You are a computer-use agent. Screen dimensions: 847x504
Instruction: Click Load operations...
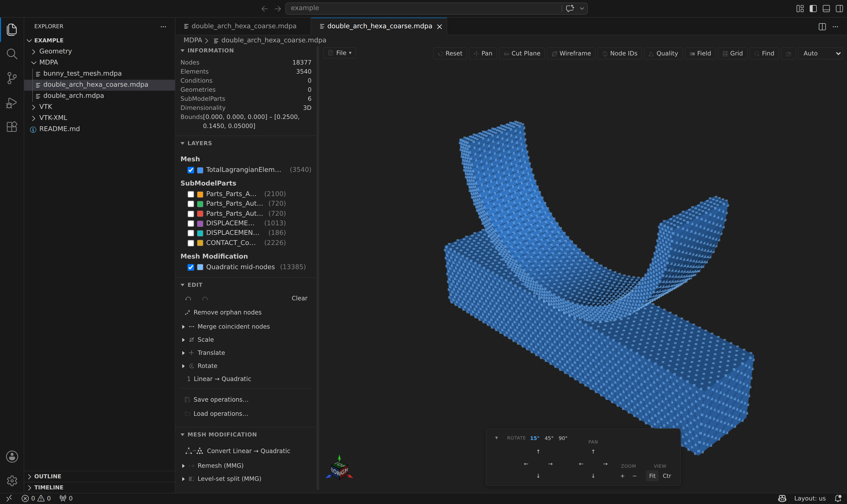[221, 414]
